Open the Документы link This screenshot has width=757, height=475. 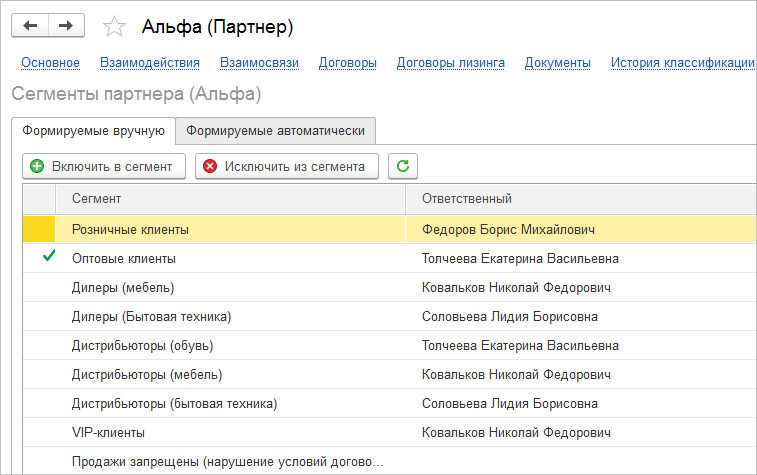coord(557,63)
